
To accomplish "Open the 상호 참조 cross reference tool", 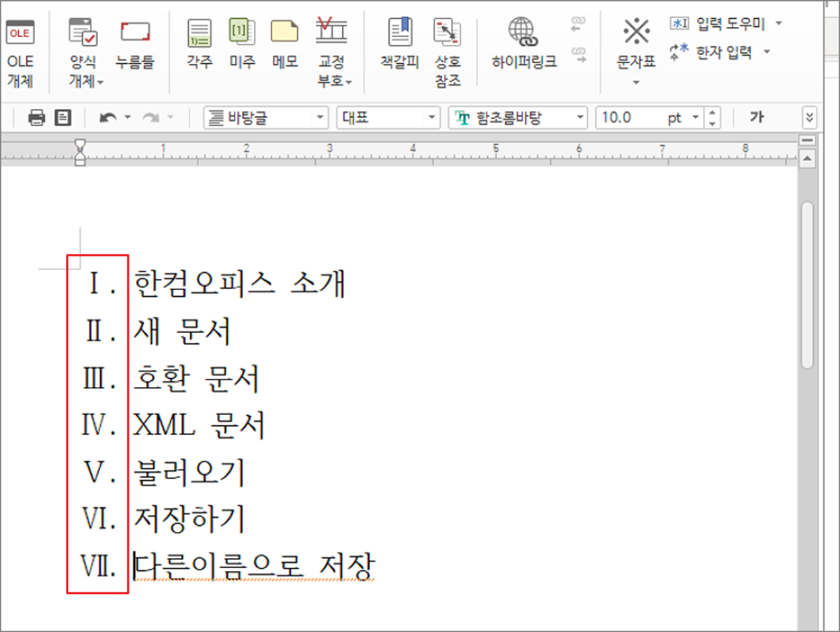I will pos(448,52).
